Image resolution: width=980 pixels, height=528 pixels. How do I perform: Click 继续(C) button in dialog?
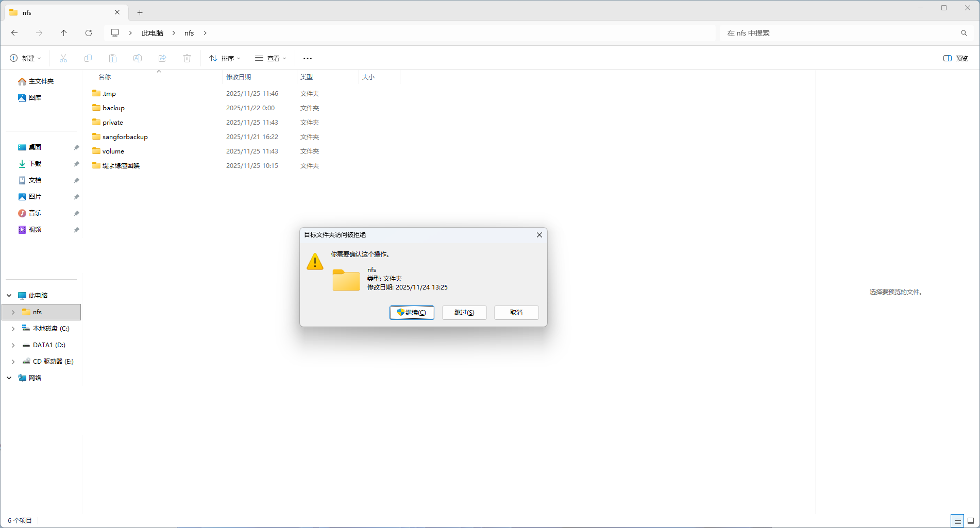(412, 313)
